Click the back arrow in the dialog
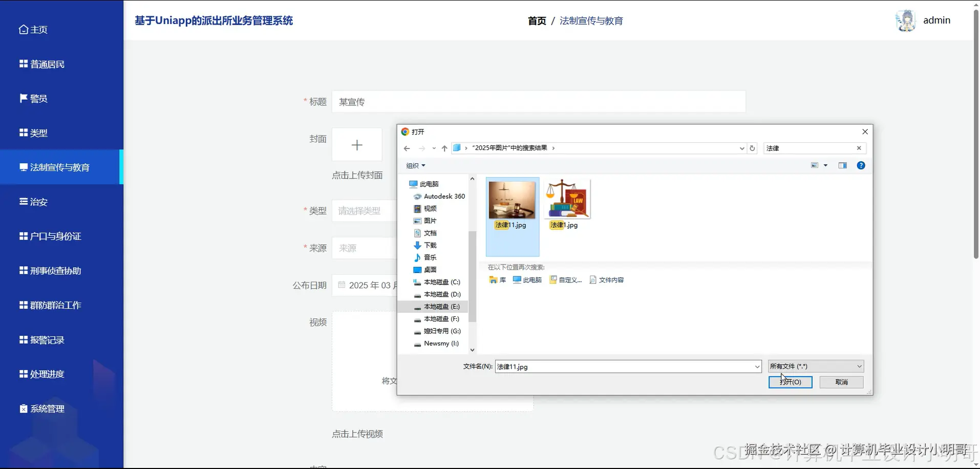980x469 pixels. point(407,148)
